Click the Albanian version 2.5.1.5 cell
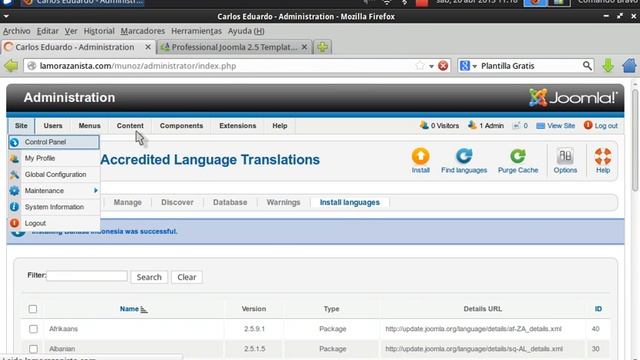Image resolution: width=640 pixels, height=360 pixels. pos(254,349)
